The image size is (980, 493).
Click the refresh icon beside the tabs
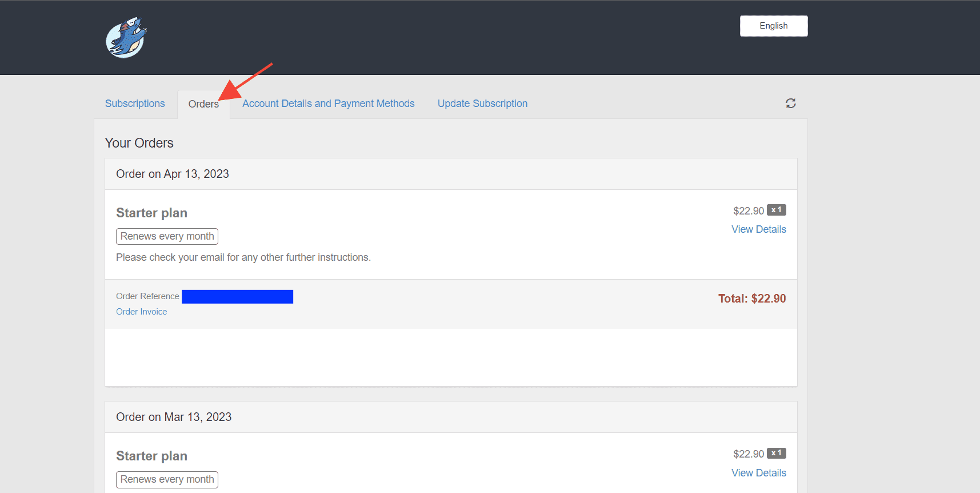point(790,103)
